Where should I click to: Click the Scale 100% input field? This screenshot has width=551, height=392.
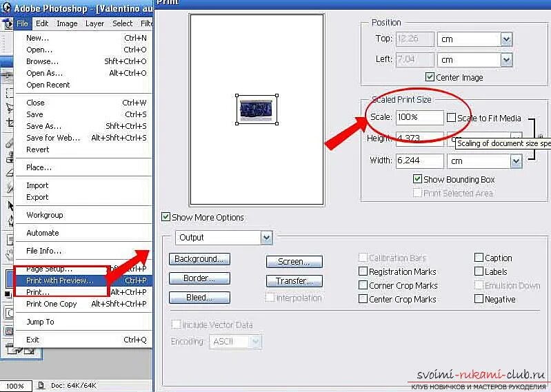[419, 117]
